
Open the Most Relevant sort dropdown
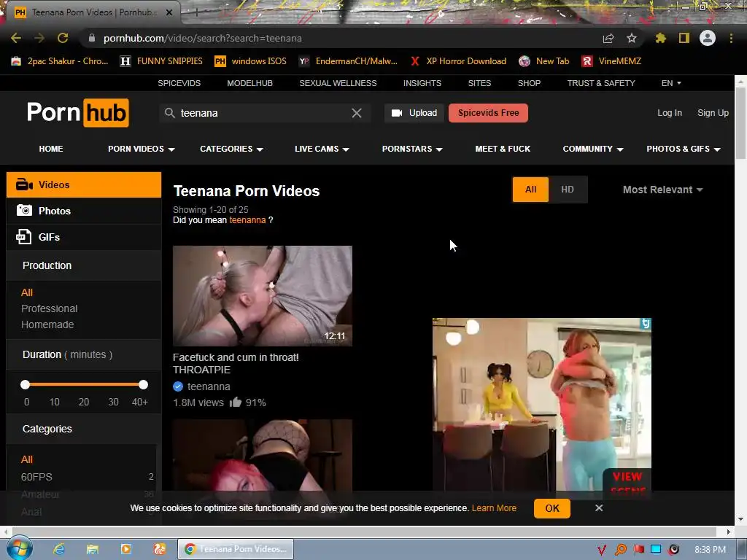[x=662, y=190]
